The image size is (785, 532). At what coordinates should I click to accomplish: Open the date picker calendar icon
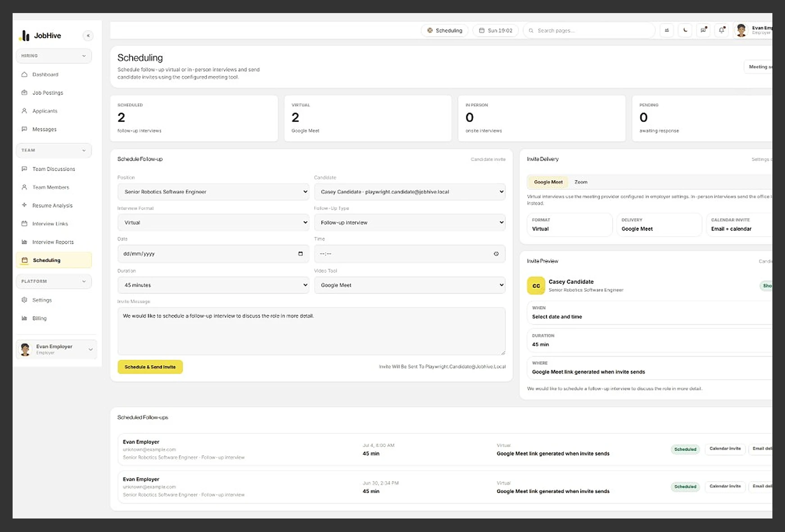point(301,254)
